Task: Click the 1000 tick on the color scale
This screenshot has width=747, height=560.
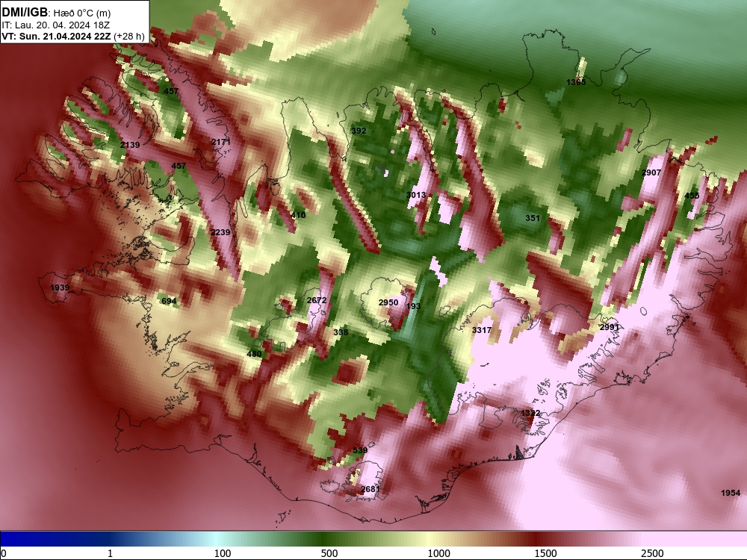Action: click(x=438, y=553)
